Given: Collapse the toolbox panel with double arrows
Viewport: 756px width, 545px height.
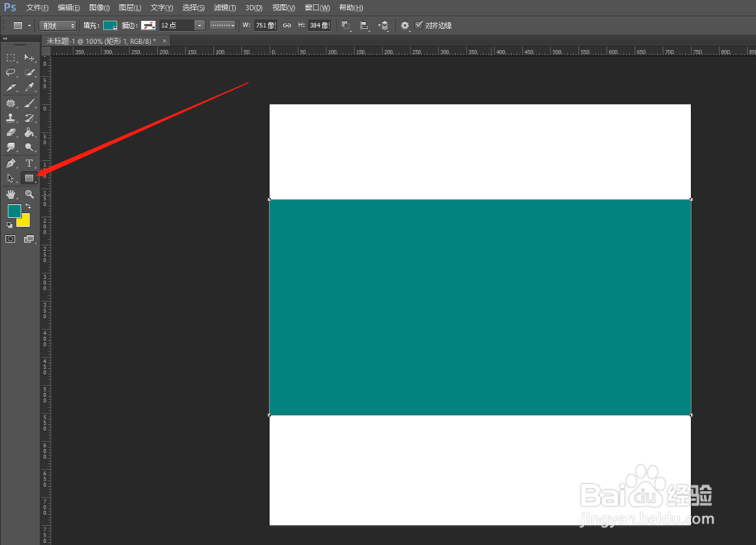Looking at the screenshot, I should pyautogui.click(x=5, y=39).
